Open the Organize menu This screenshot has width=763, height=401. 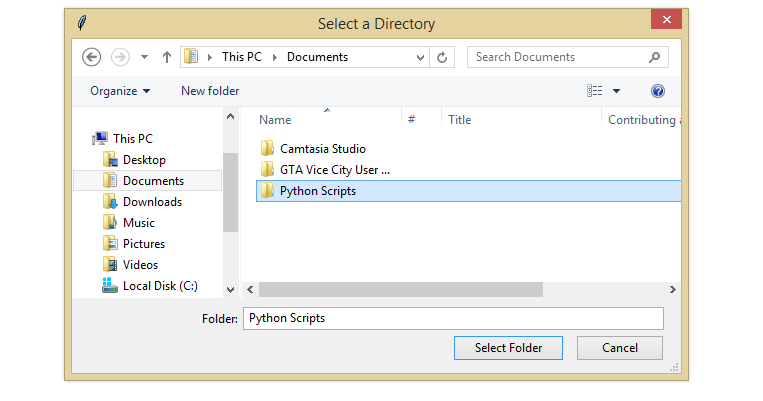pyautogui.click(x=120, y=91)
